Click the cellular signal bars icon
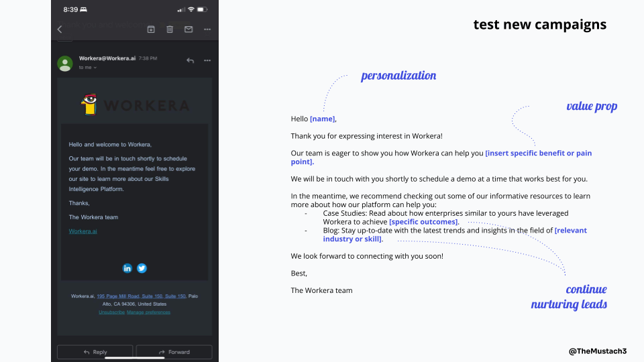Image resolution: width=644 pixels, height=362 pixels. pos(180,9)
